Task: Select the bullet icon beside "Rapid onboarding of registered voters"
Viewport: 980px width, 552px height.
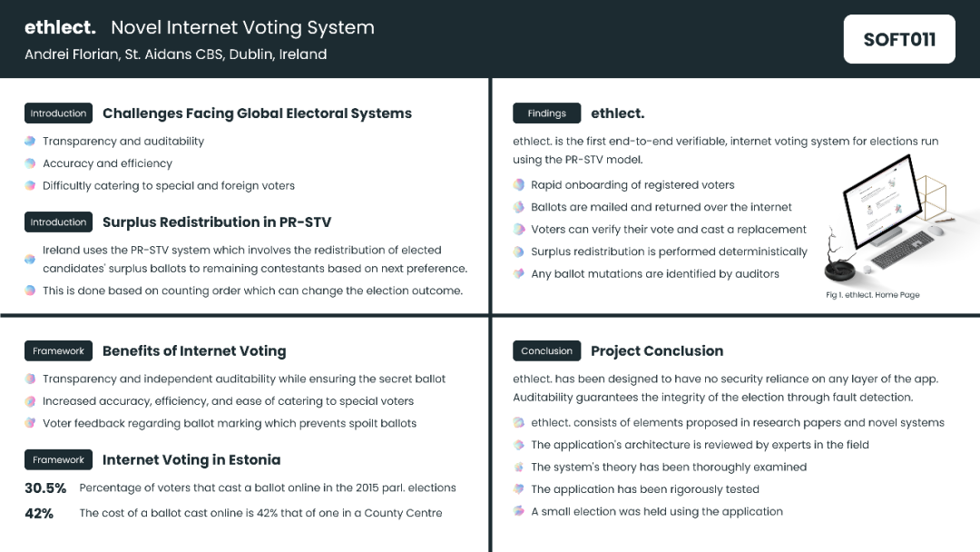Action: point(518,185)
